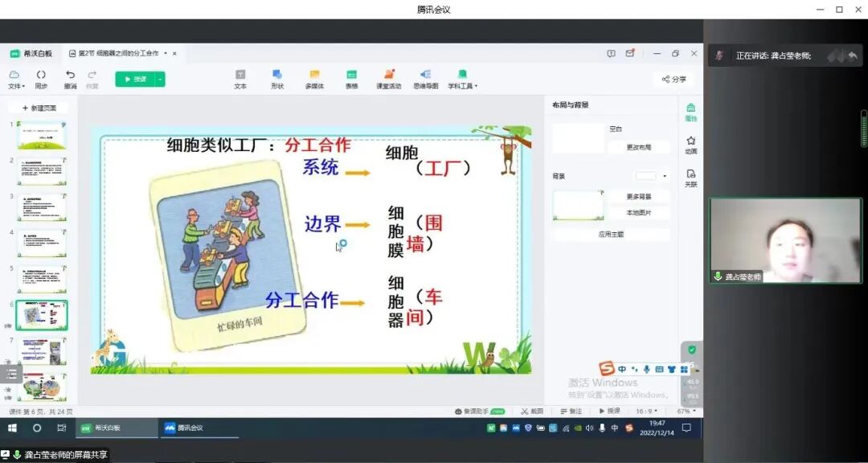Select the 文本 (Text) tool

point(240,80)
